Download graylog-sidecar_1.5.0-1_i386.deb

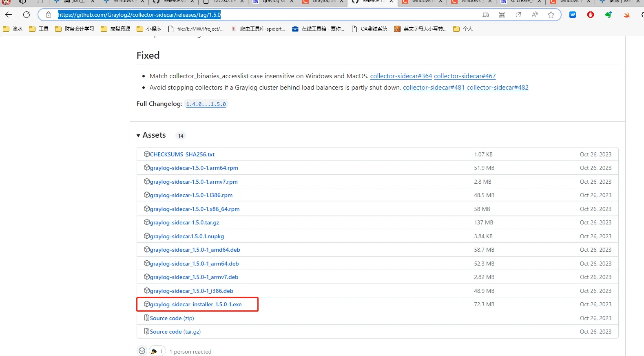pos(191,291)
